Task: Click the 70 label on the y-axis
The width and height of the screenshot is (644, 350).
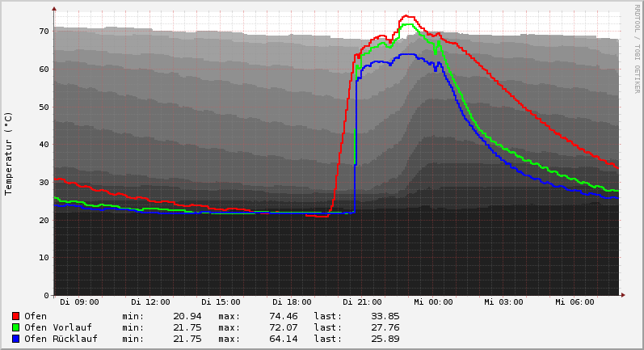Action: pyautogui.click(x=44, y=31)
